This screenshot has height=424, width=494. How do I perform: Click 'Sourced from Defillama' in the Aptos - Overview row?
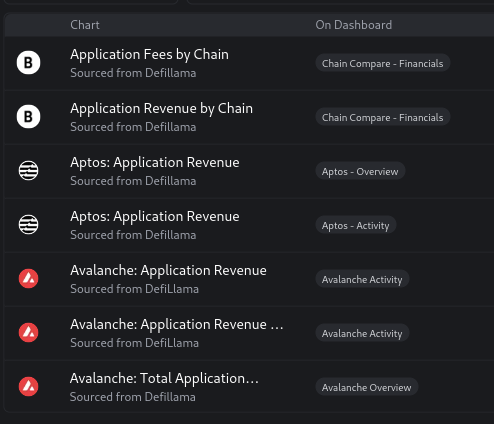tap(133, 181)
